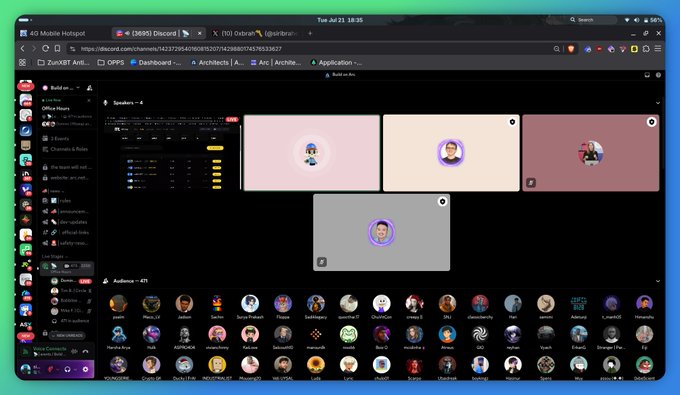680x395 pixels.
Task: Open the OPPS bookmark folder
Action: tap(111, 62)
